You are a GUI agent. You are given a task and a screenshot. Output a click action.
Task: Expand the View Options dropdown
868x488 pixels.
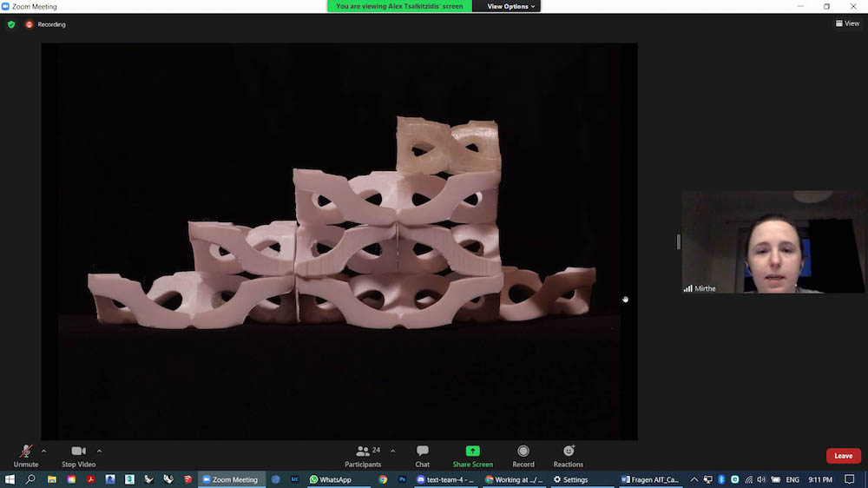[512, 6]
